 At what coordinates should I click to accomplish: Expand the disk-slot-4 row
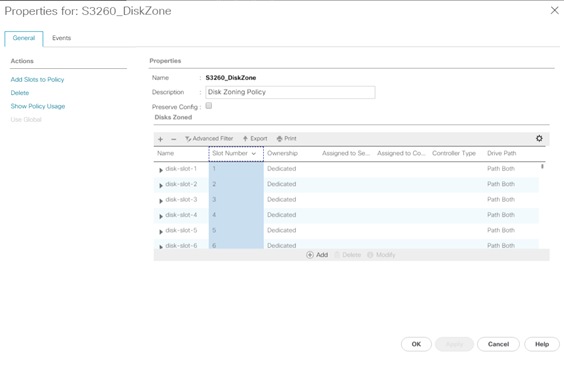click(x=161, y=216)
